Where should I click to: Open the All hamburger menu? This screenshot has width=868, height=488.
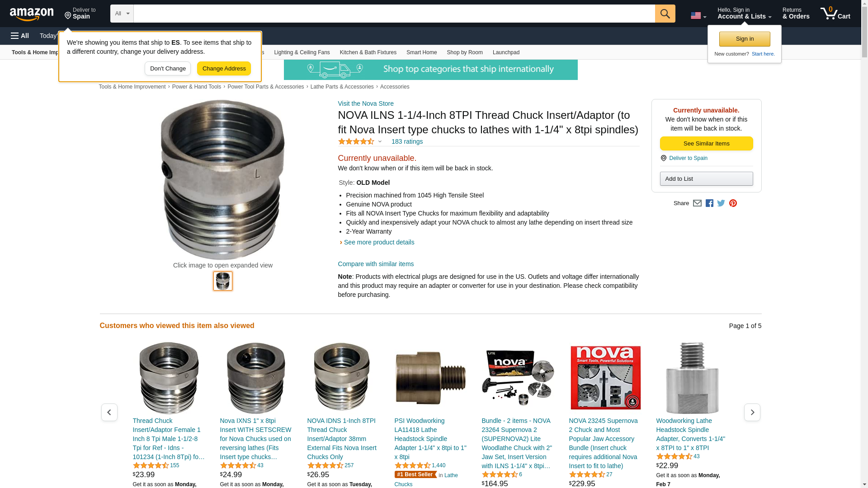coord(20,36)
